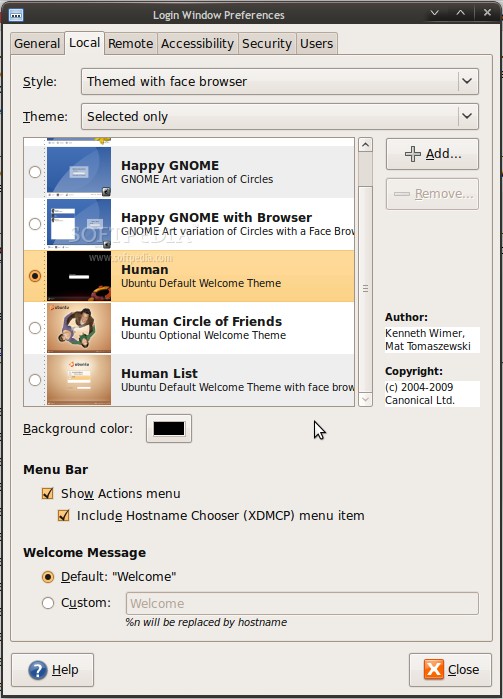The width and height of the screenshot is (503, 699).
Task: Go to the Accessibility tab
Action: (197, 44)
